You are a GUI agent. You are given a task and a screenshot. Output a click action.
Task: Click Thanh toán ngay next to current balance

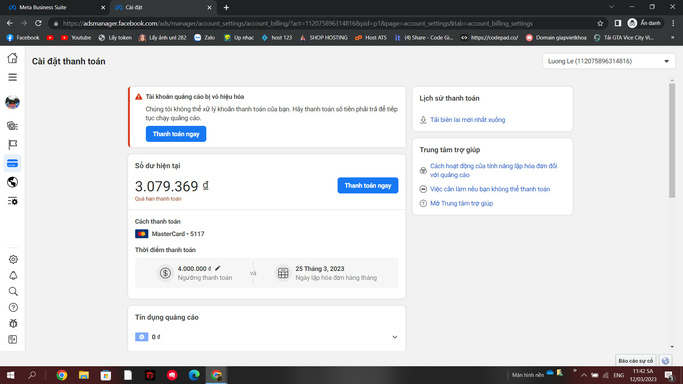click(x=368, y=185)
